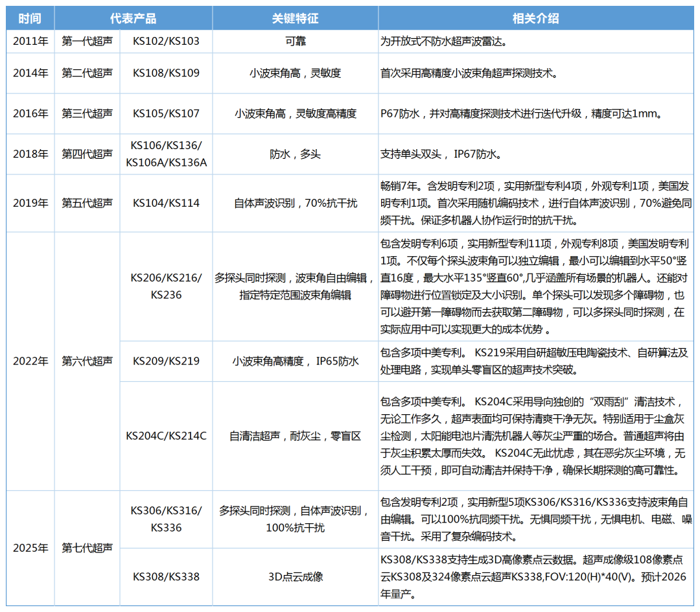Click the 自清洁超声 feature cell
Screen dimensions: 700x612
(295, 436)
